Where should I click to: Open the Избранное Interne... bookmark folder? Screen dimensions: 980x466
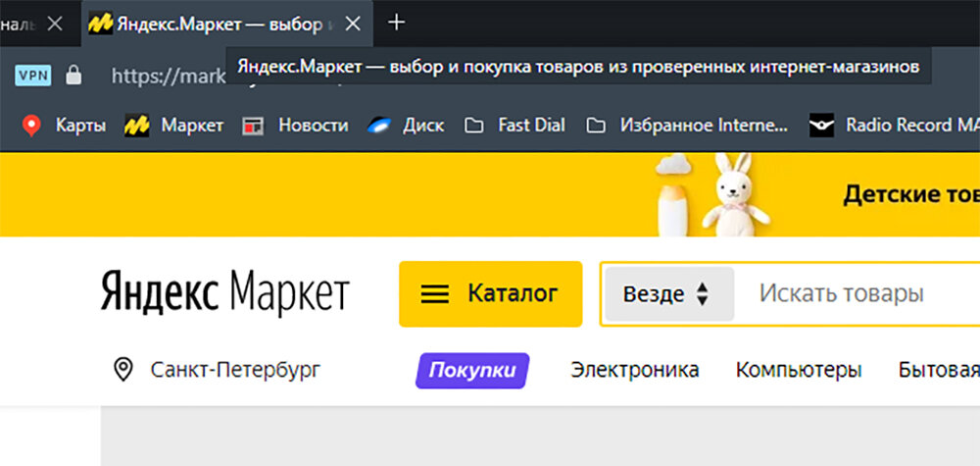click(688, 126)
